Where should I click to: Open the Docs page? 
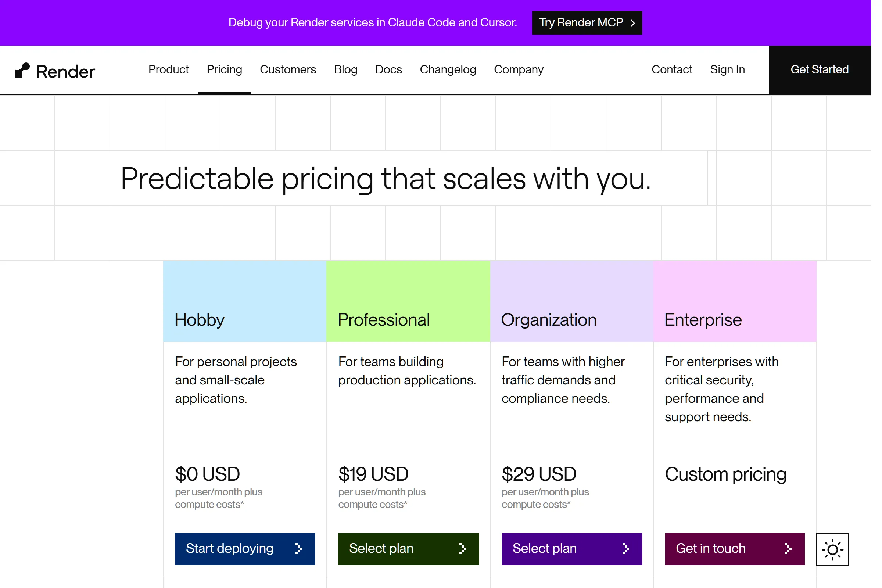click(x=388, y=70)
